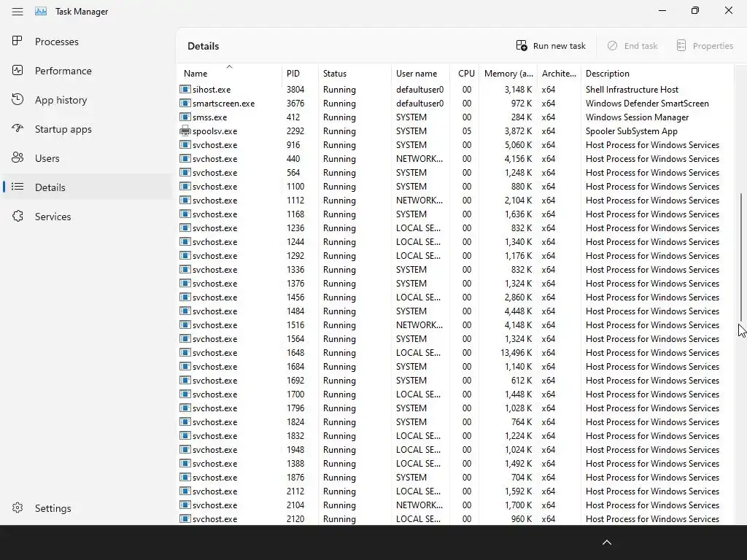Viewport: 747px width, 560px height.
Task: Open the Settings page label
Action: coord(53,508)
